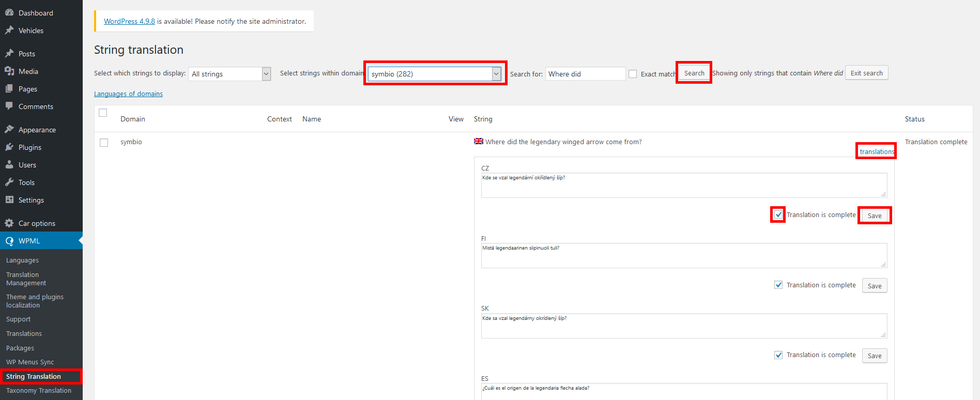Viewport: 980px width, 400px height.
Task: Click the translations link
Action: [877, 151]
